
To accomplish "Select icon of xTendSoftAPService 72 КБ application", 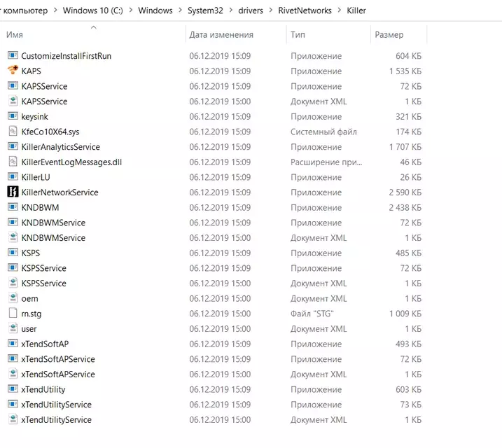I will (13, 358).
